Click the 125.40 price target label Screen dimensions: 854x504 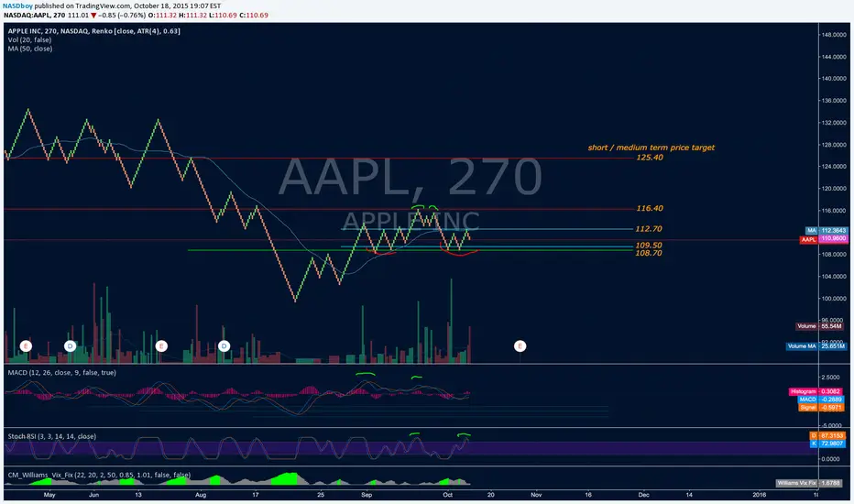[650, 158]
